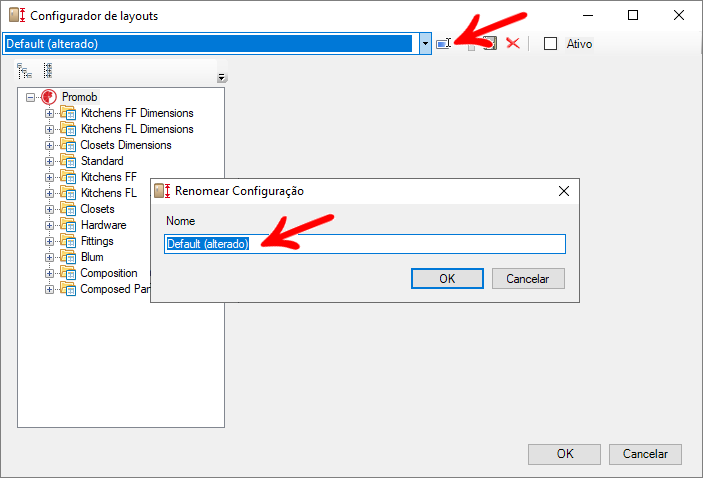This screenshot has width=703, height=478.
Task: Collapse the Promob root node
Action: click(31, 97)
